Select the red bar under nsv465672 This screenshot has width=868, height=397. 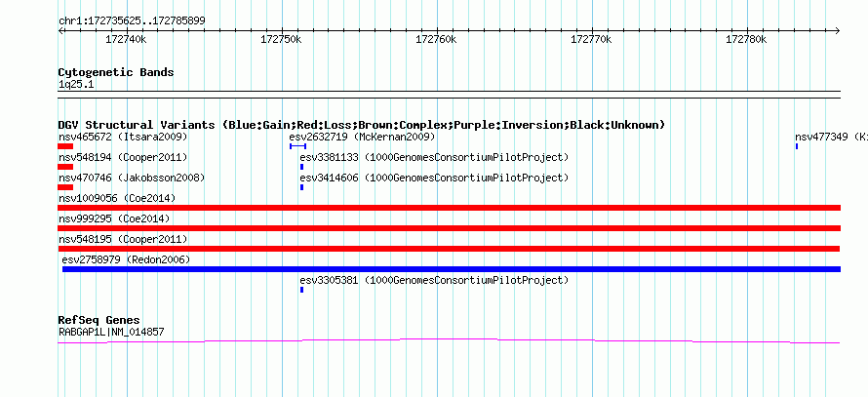tap(65, 146)
